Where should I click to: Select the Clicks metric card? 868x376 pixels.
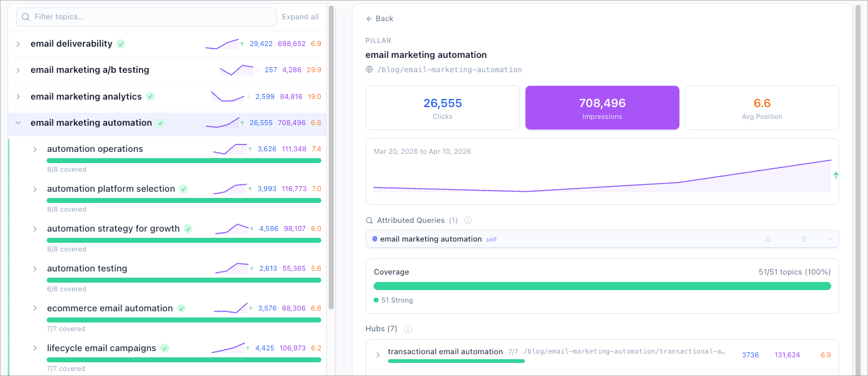(442, 107)
